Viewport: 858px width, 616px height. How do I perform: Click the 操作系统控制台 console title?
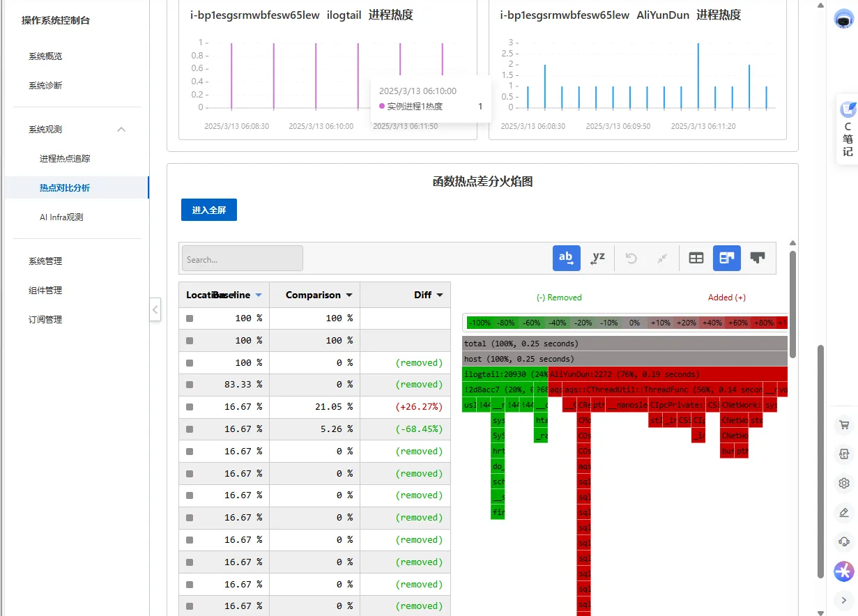click(x=56, y=20)
